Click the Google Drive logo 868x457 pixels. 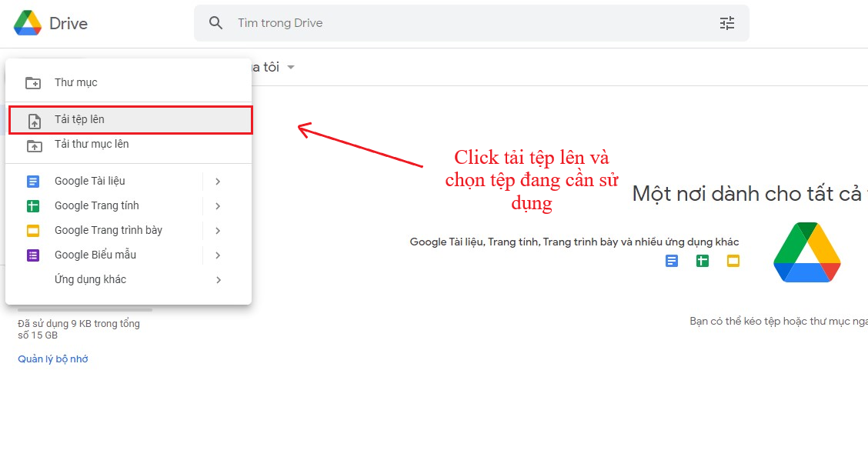[28, 22]
